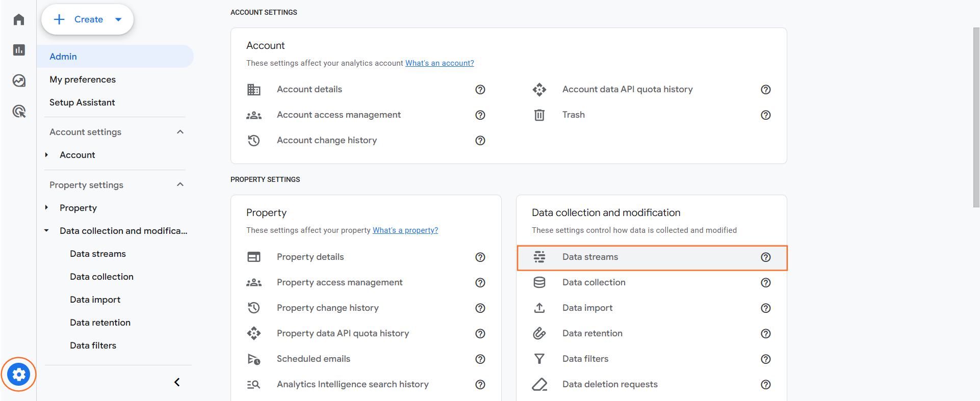Open Trash in Account settings
The width and height of the screenshot is (980, 401).
pyautogui.click(x=573, y=115)
